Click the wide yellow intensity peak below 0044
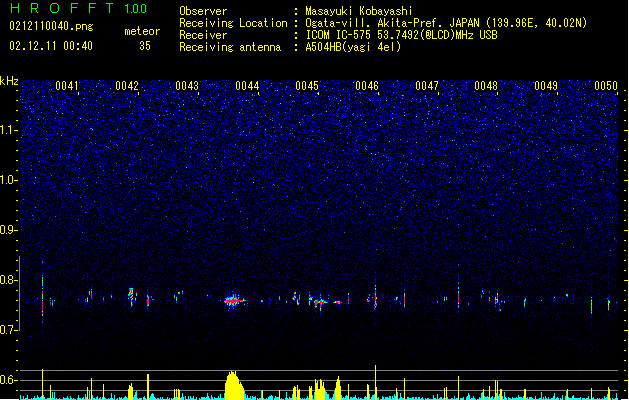 pos(234,385)
